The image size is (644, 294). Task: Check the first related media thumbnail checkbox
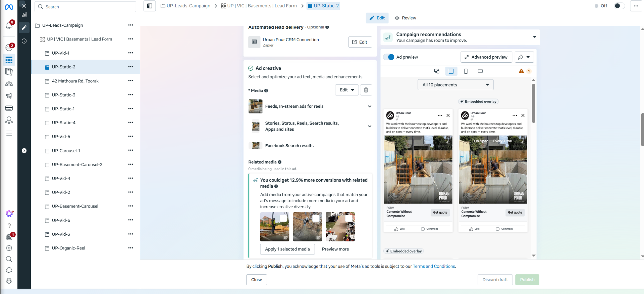coord(283,218)
